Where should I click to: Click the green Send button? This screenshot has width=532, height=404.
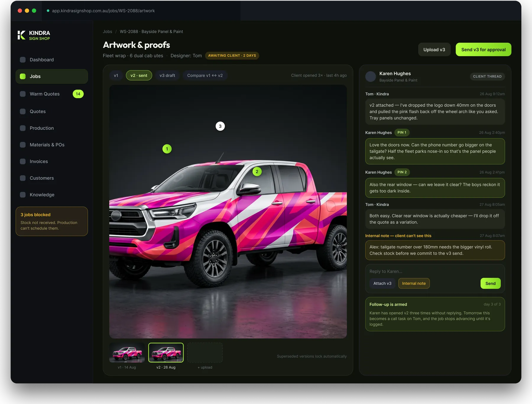[490, 283]
